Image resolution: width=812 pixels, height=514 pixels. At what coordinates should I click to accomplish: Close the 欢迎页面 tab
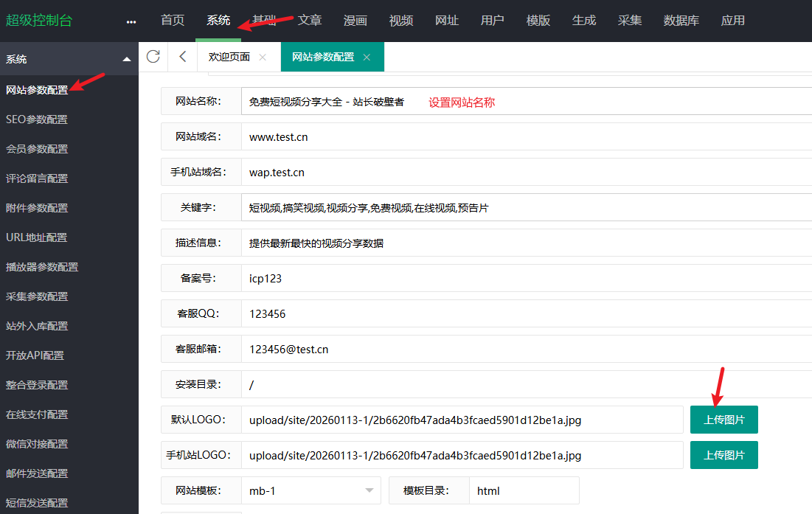[263, 58]
